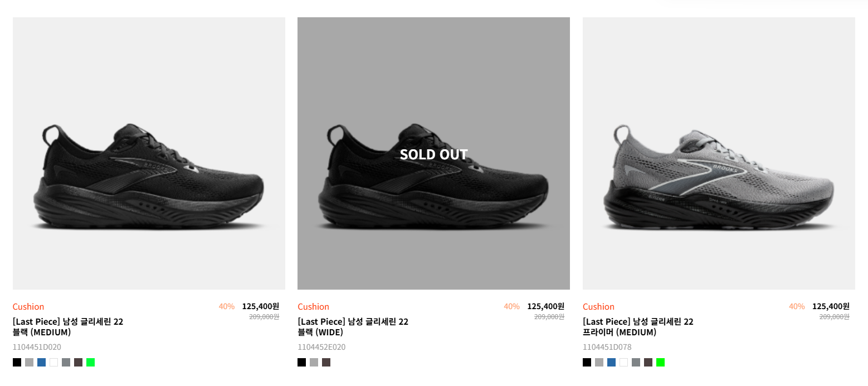Select black swatch under the WIDE shoe
This screenshot has width=868, height=386.
(x=301, y=363)
